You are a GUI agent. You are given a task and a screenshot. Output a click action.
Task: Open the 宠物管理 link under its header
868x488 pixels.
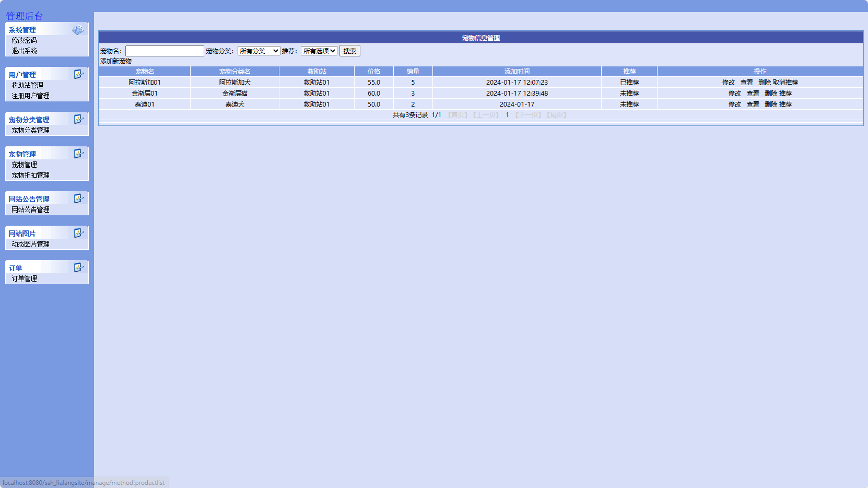pos(25,165)
